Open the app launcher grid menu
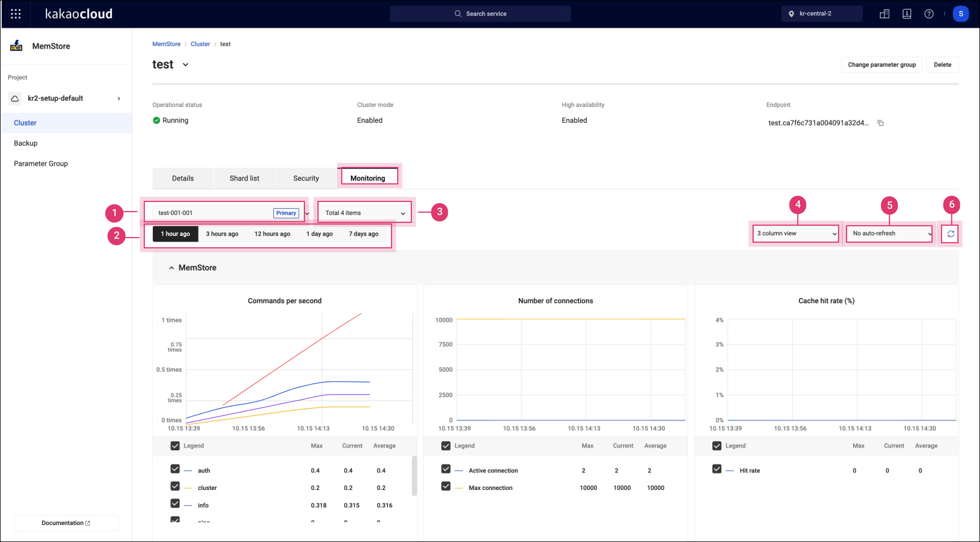The width and height of the screenshot is (980, 542). [x=16, y=14]
